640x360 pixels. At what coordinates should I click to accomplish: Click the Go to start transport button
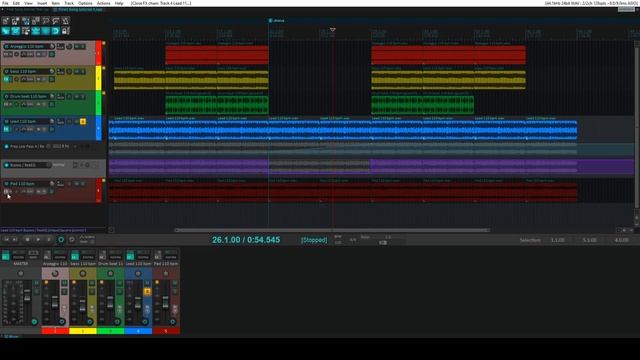click(x=6, y=240)
